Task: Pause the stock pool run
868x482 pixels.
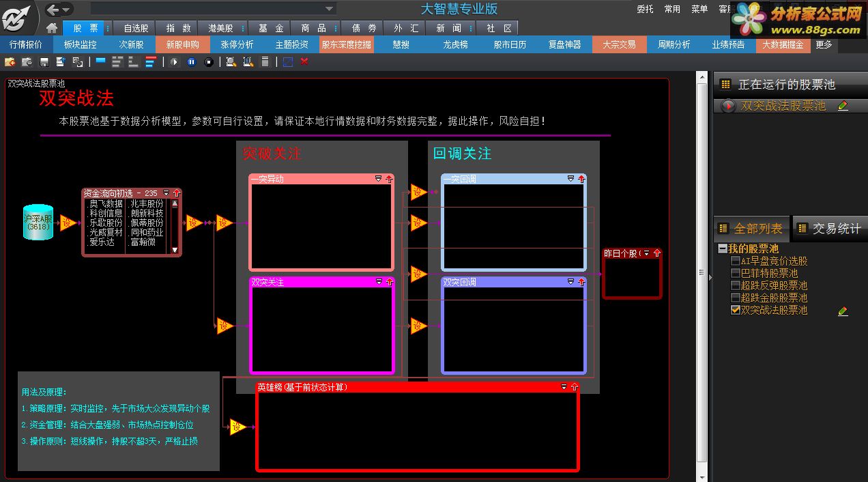Action: pyautogui.click(x=192, y=62)
